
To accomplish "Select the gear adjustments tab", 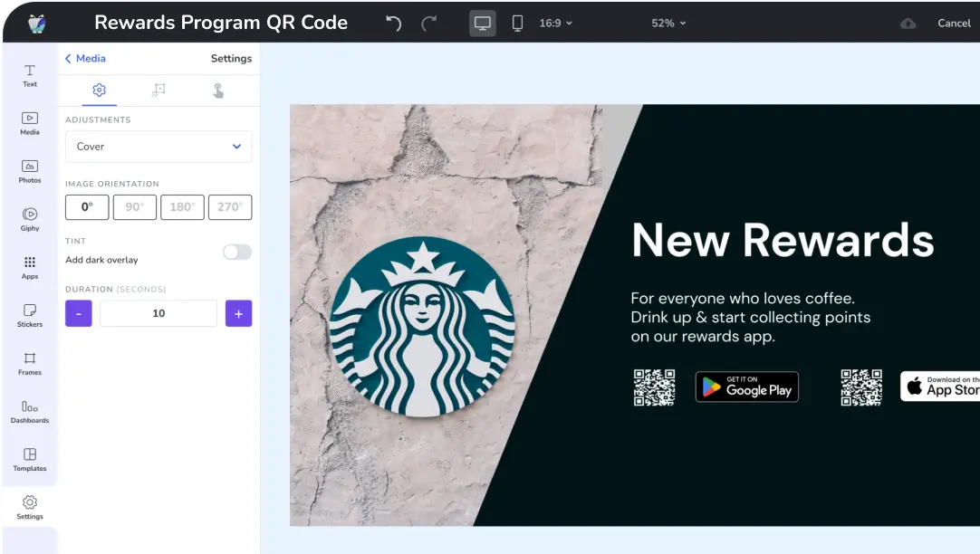I will pos(100,91).
